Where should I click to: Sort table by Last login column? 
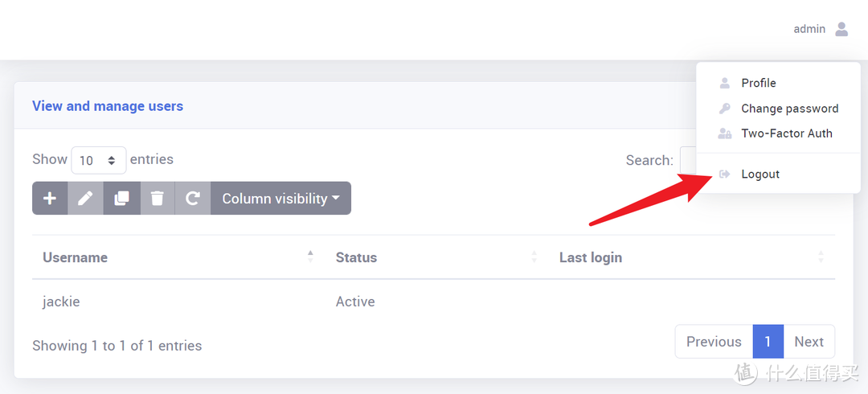point(591,257)
